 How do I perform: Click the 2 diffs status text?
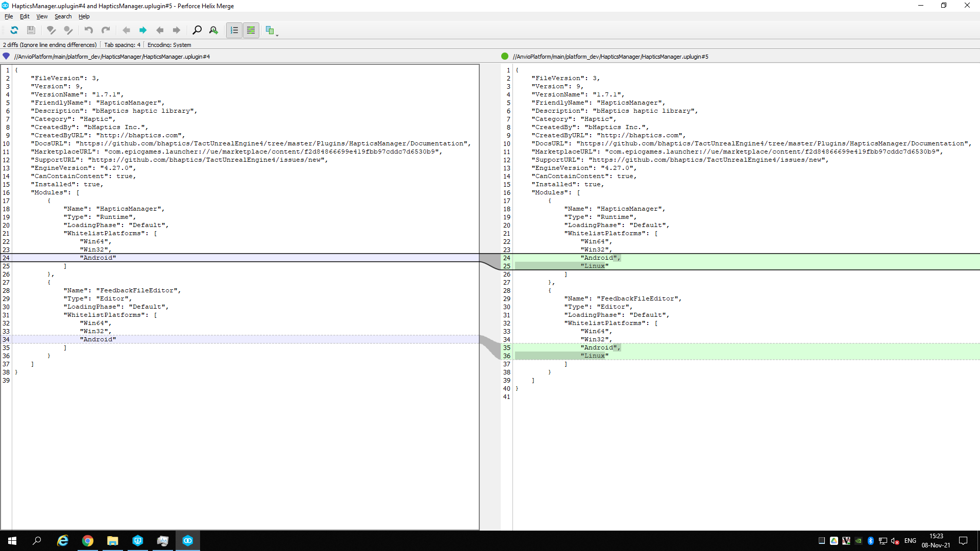(x=49, y=44)
